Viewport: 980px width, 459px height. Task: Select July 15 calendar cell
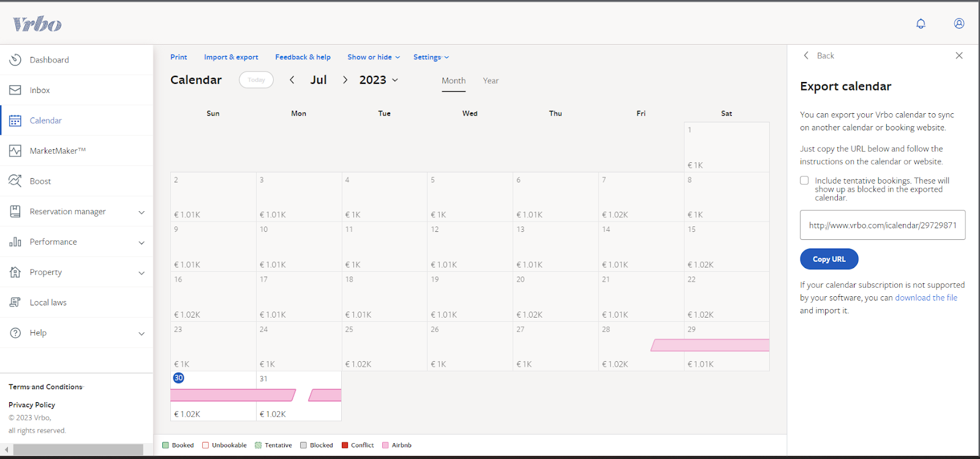(727, 247)
